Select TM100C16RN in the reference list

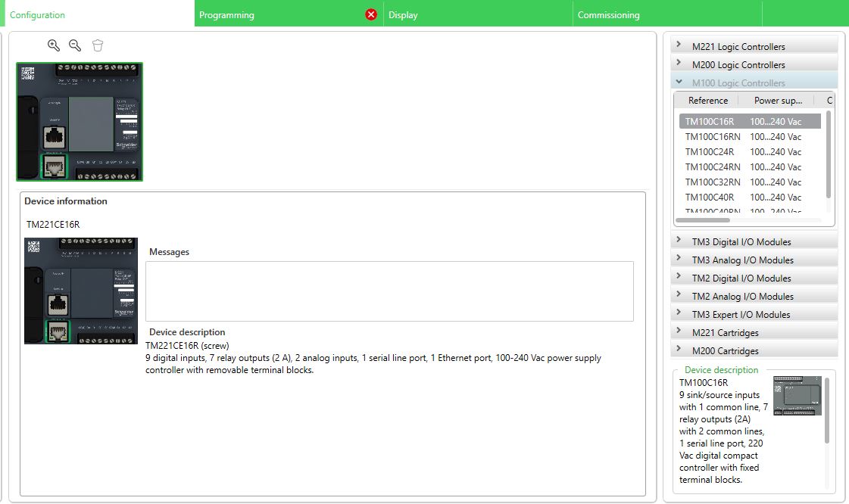click(x=711, y=136)
